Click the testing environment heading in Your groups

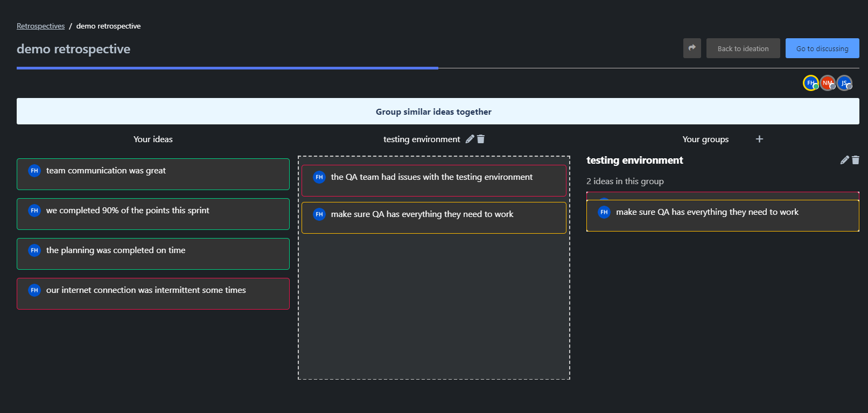point(634,160)
